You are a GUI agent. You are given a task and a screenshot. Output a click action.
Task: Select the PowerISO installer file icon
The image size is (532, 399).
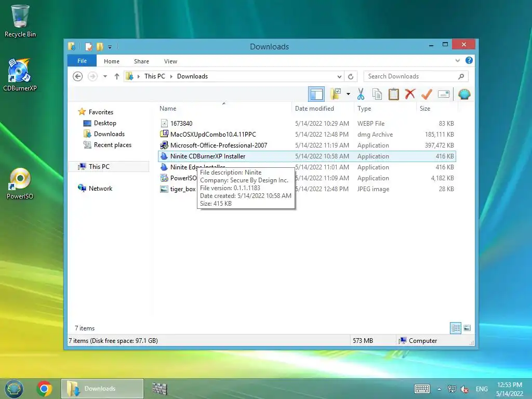click(x=164, y=178)
